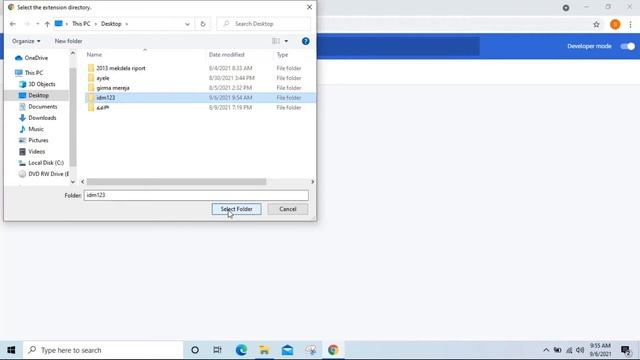The width and height of the screenshot is (640, 360).
Task: Open Music in navigation pane
Action: tap(31, 129)
